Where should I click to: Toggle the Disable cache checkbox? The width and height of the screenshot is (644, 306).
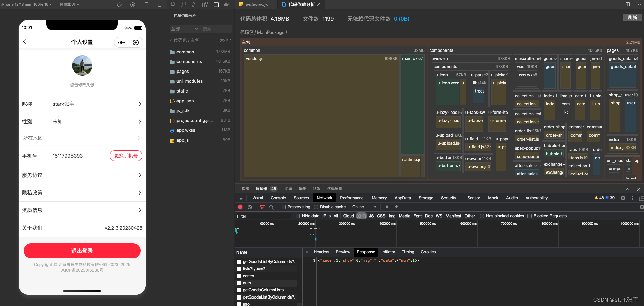(x=316, y=207)
